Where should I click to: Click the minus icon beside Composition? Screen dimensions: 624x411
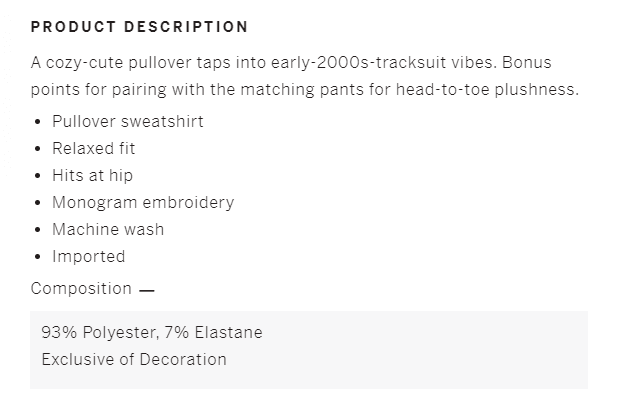pyautogui.click(x=147, y=290)
